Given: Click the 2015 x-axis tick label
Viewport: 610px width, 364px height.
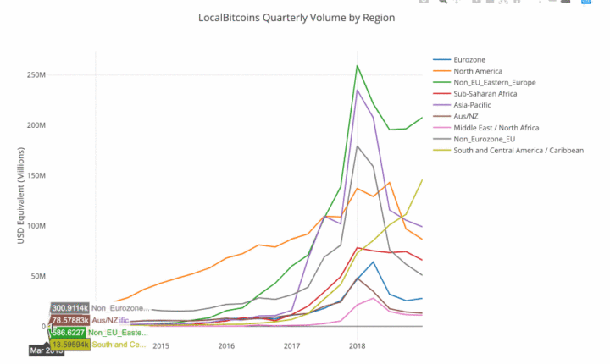Looking at the screenshot, I should 161,345.
